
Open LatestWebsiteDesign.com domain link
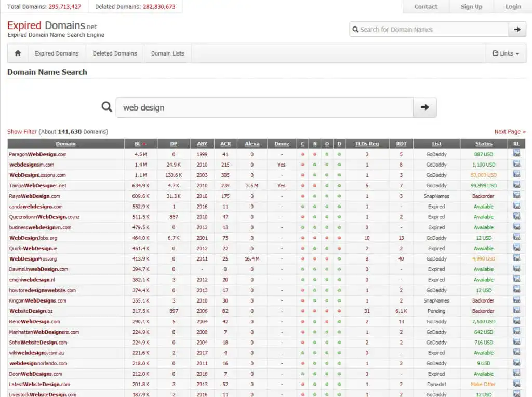click(x=39, y=384)
